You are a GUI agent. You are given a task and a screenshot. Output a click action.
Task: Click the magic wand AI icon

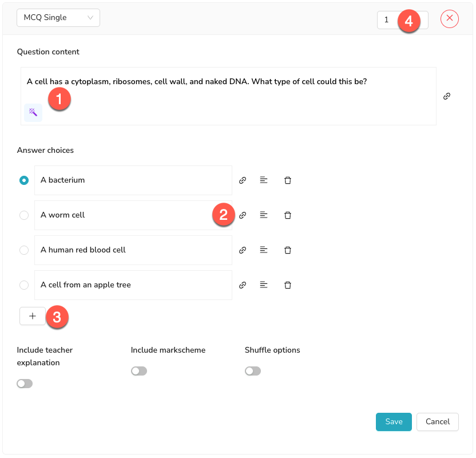pos(33,112)
